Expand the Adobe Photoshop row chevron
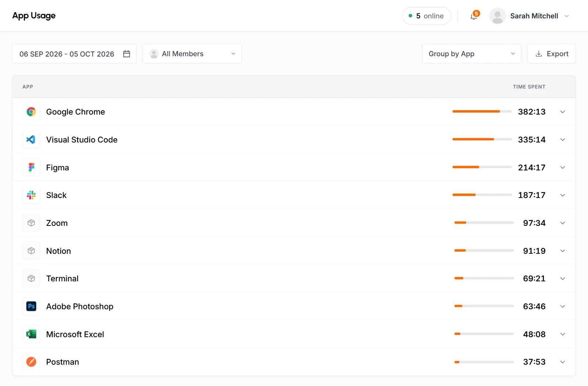 coord(563,306)
